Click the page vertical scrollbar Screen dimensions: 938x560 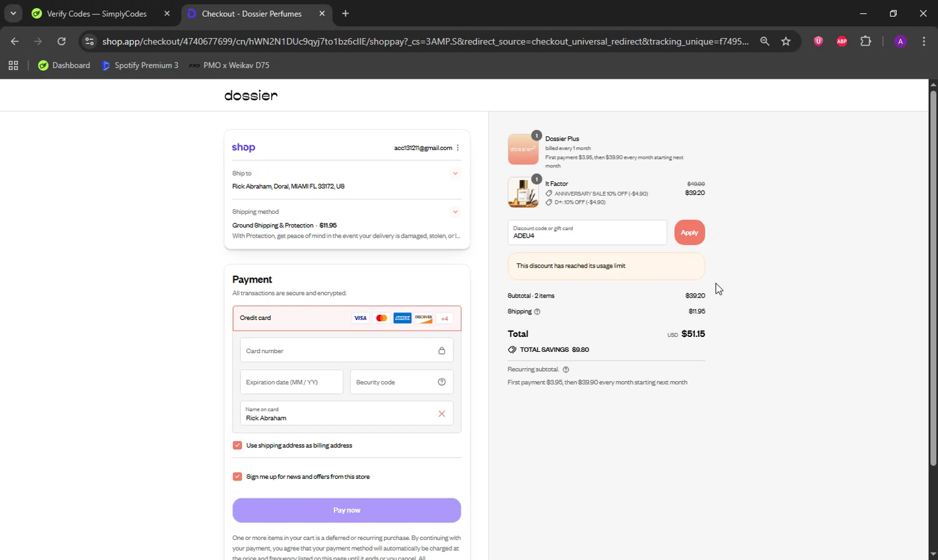click(933, 278)
